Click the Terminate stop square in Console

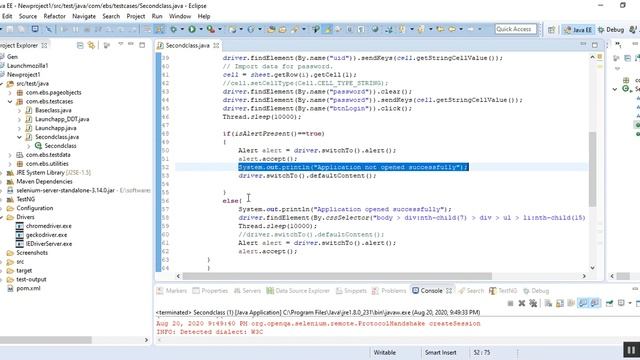510,303
